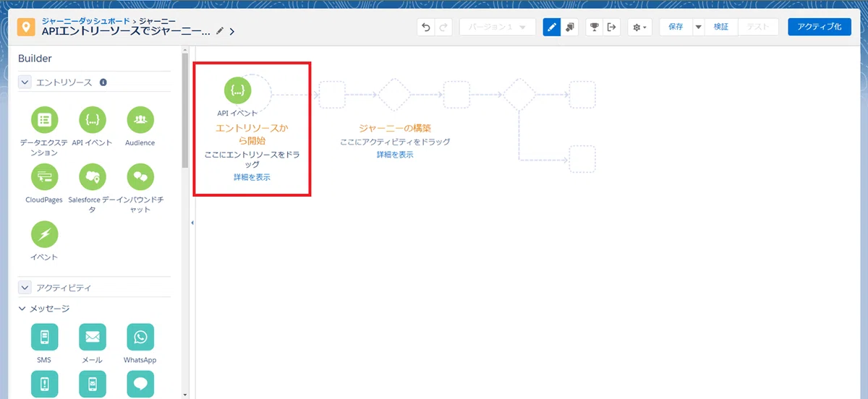Click the pencil icon next to journey title
Image resolution: width=868 pixels, height=399 pixels.
[x=220, y=31]
